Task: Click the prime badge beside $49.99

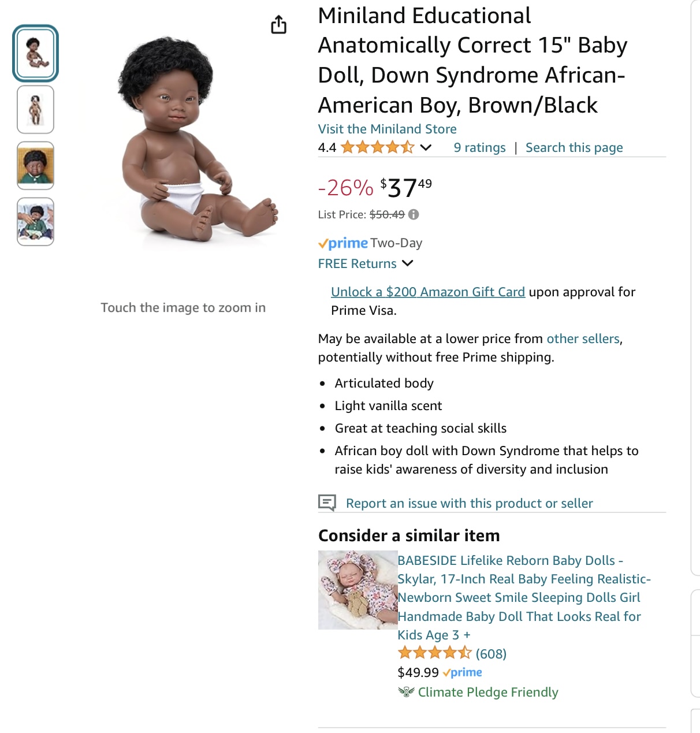Action: [x=463, y=672]
